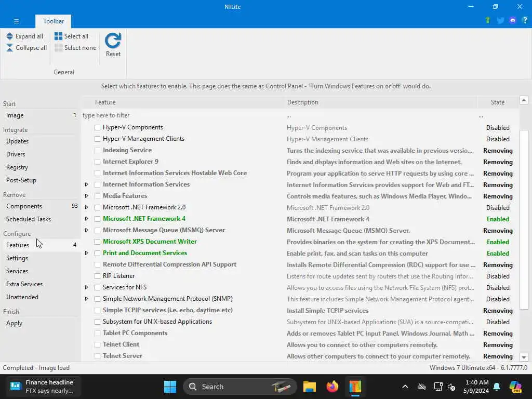
Task: Toggle Microsoft XPS Document Writer checkbox
Action: [x=97, y=242]
